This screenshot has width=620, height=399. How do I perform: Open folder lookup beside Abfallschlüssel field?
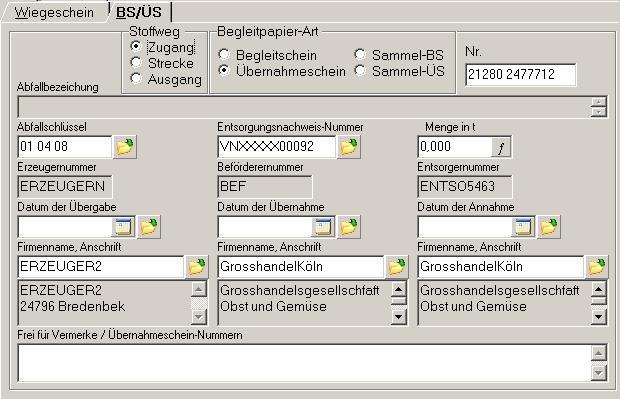click(x=125, y=147)
